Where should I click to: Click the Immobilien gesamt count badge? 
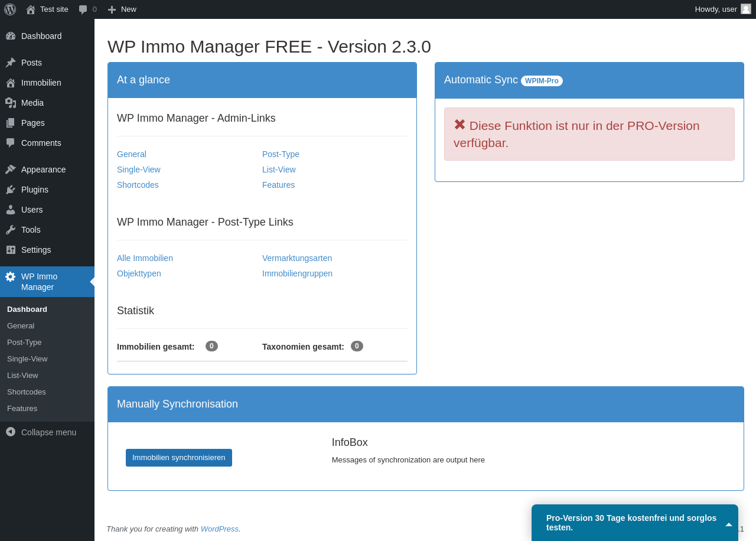pyautogui.click(x=211, y=346)
